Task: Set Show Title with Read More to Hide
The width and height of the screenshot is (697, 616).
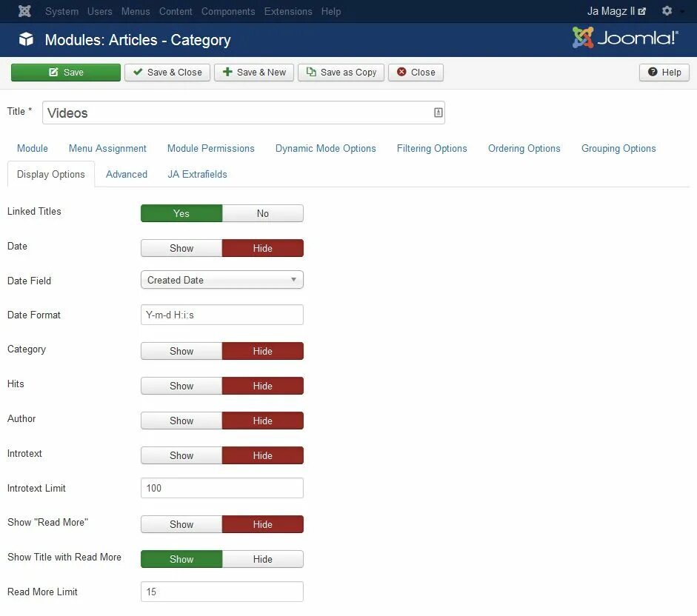Action: pos(263,559)
